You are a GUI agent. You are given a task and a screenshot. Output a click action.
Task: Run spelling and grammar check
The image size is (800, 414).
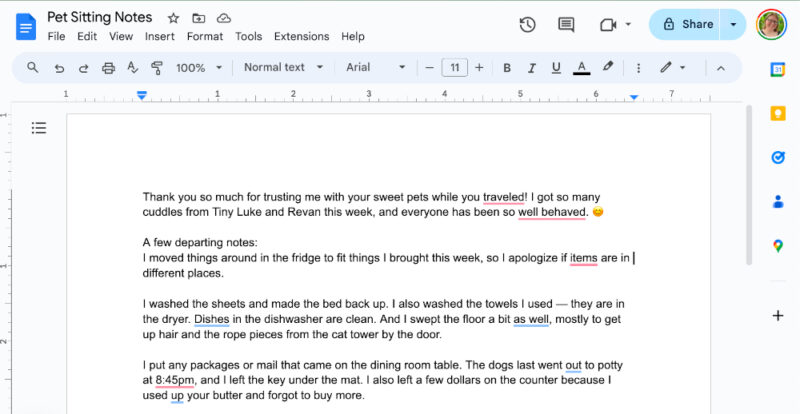[x=133, y=67]
